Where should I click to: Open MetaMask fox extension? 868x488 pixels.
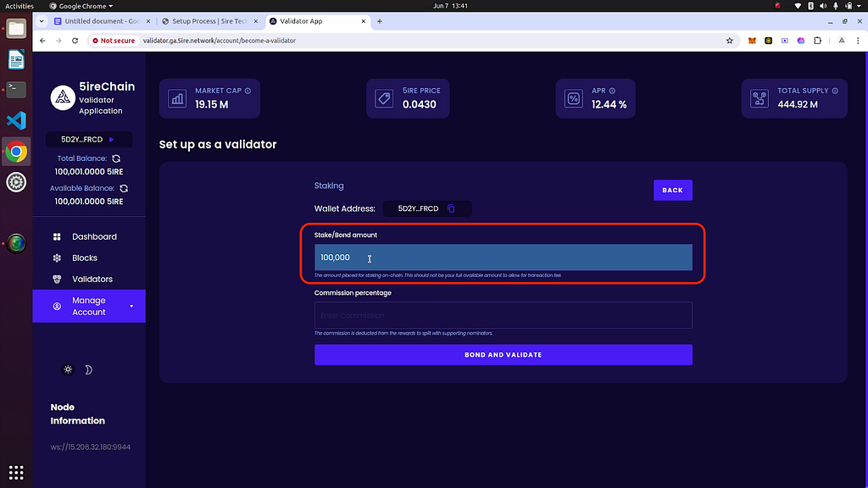[x=752, y=41]
